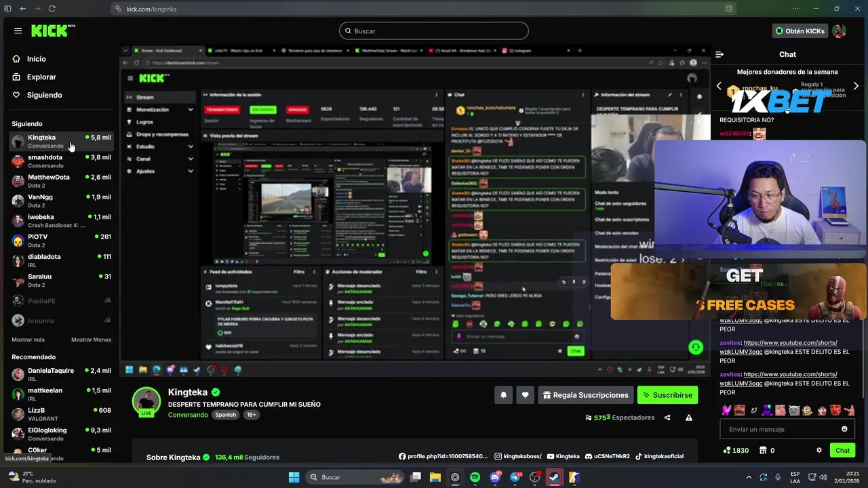Toggle follow heart button
This screenshot has height=488, width=868.
coord(525,395)
